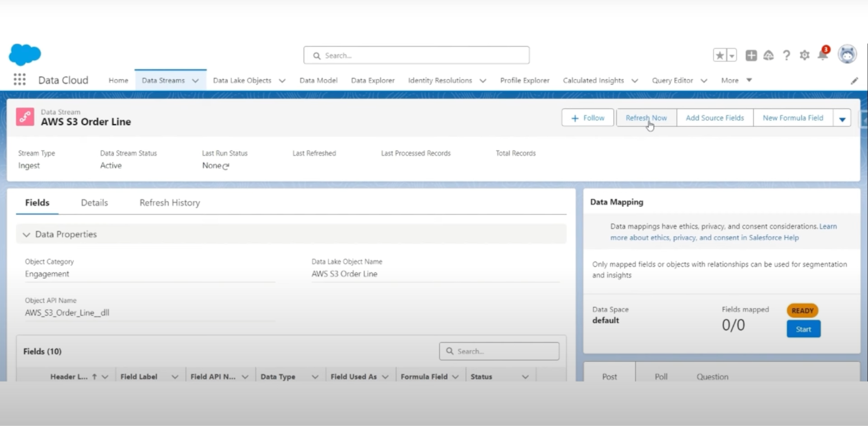Open Field Label column menu chevron
Image resolution: width=868 pixels, height=426 pixels.
(x=175, y=377)
